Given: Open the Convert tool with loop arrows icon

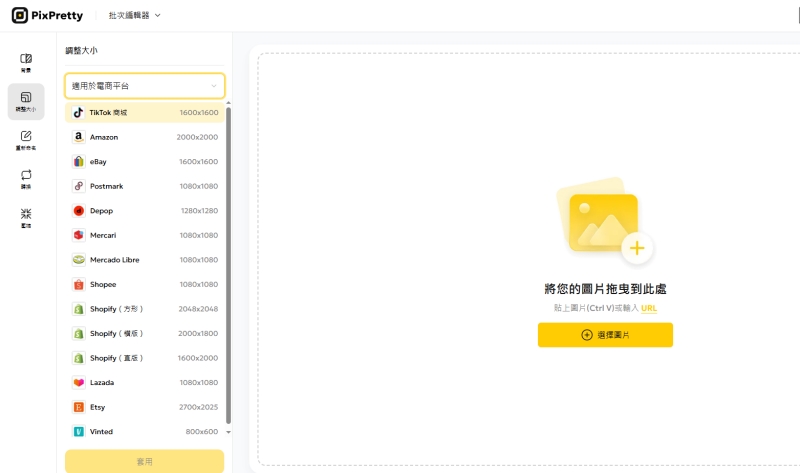Looking at the screenshot, I should click(x=26, y=179).
